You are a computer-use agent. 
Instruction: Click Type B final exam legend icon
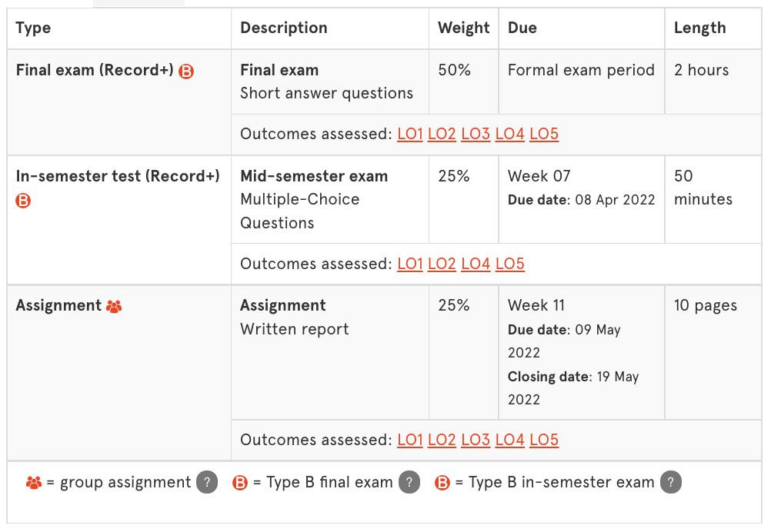tap(240, 484)
